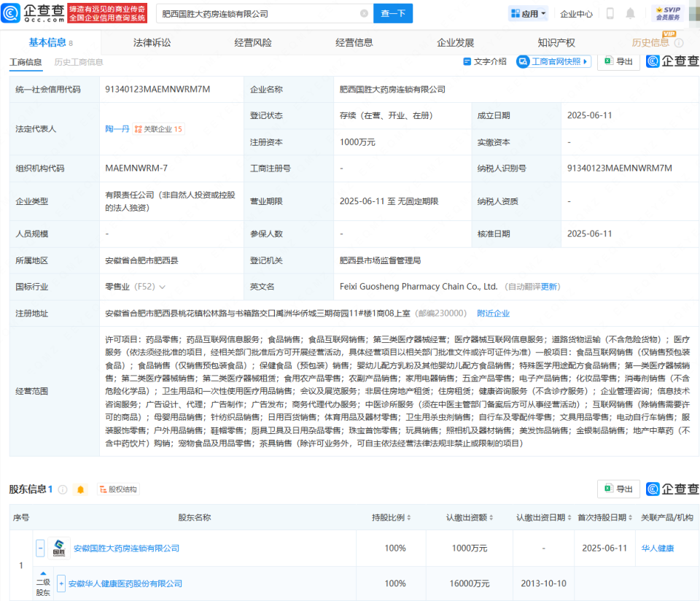
Task: Click organization code MAEMNWRM-7
Action: point(136,168)
